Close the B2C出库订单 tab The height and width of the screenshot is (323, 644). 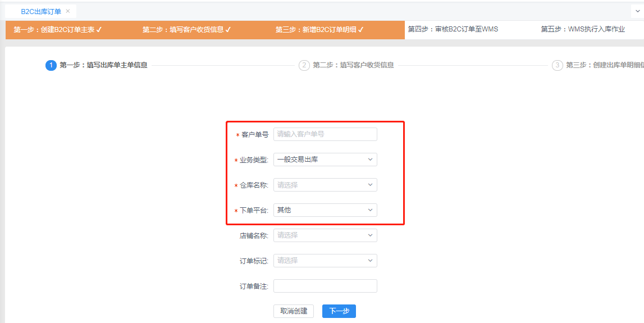click(x=68, y=11)
